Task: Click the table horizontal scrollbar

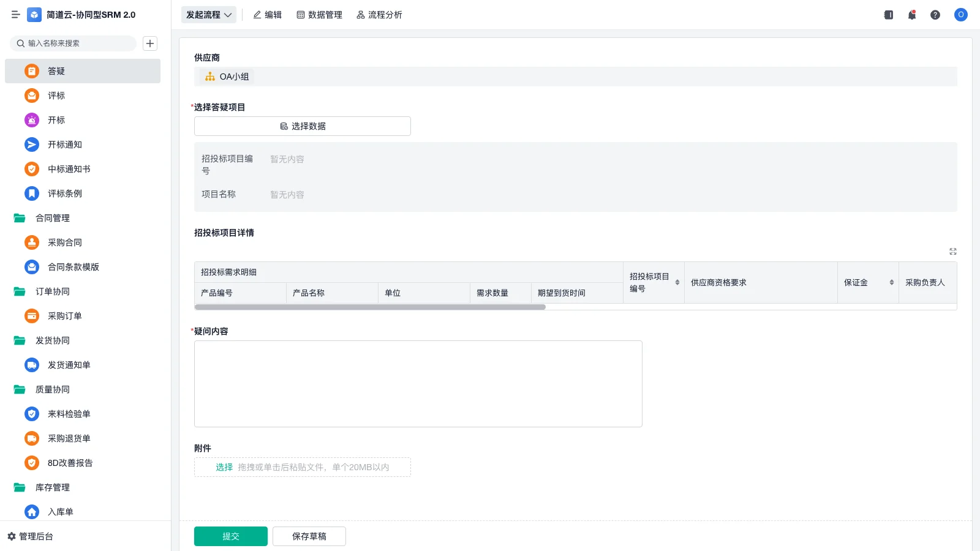Action: [370, 307]
